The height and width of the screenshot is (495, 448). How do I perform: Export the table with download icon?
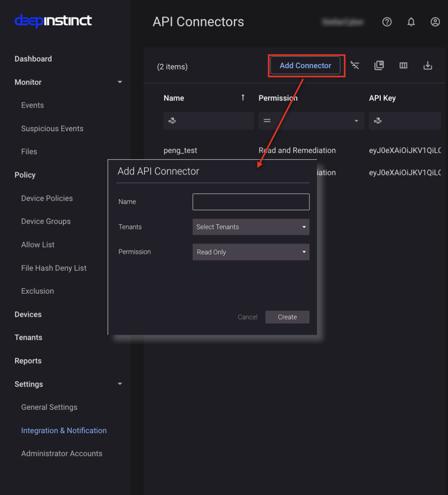[428, 65]
